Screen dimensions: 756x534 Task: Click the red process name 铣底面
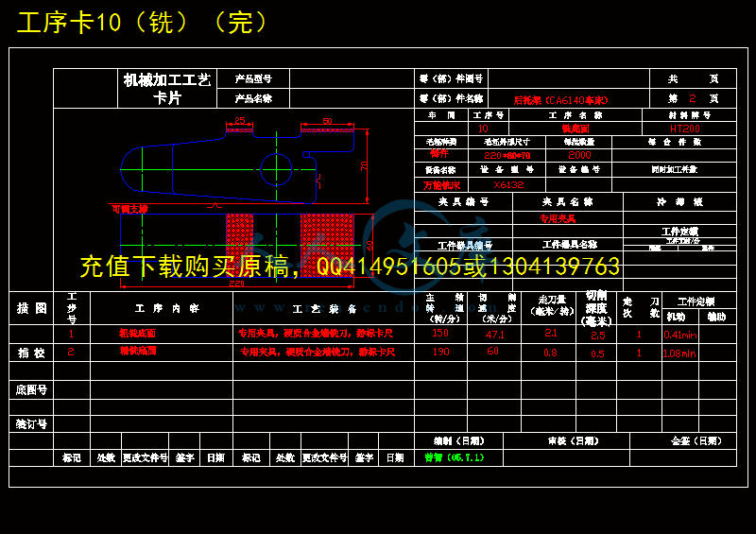click(576, 129)
